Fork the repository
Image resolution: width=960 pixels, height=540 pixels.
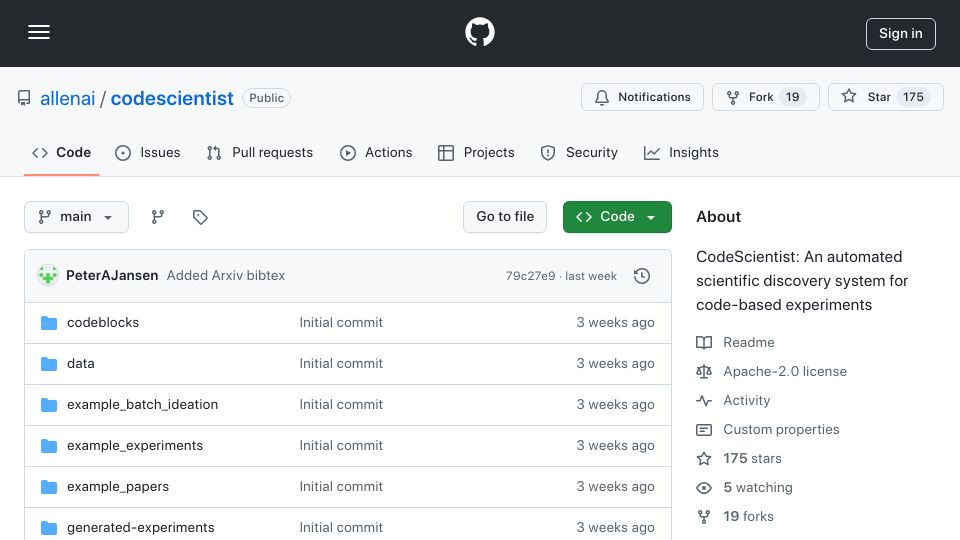coord(765,97)
